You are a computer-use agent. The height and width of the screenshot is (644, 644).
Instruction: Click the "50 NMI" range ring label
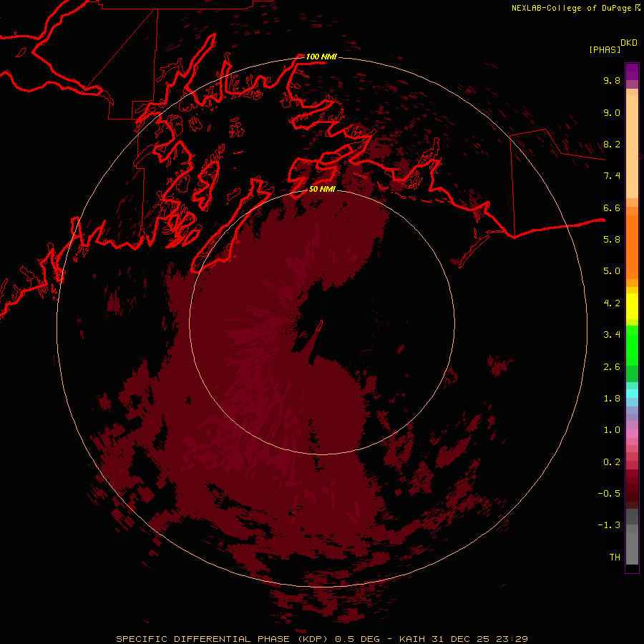tap(322, 189)
